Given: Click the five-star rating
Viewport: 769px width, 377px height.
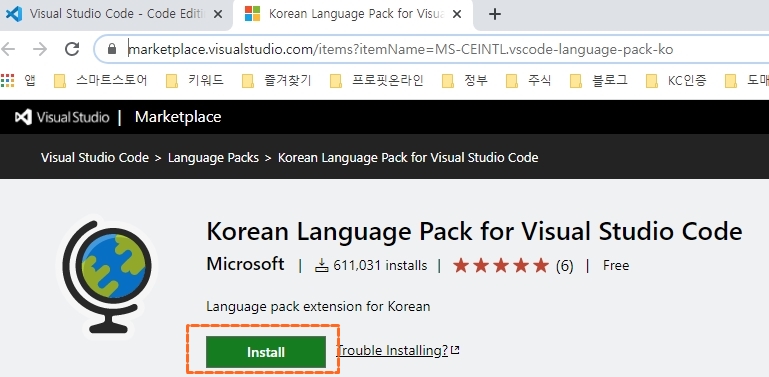Looking at the screenshot, I should coord(501,266).
